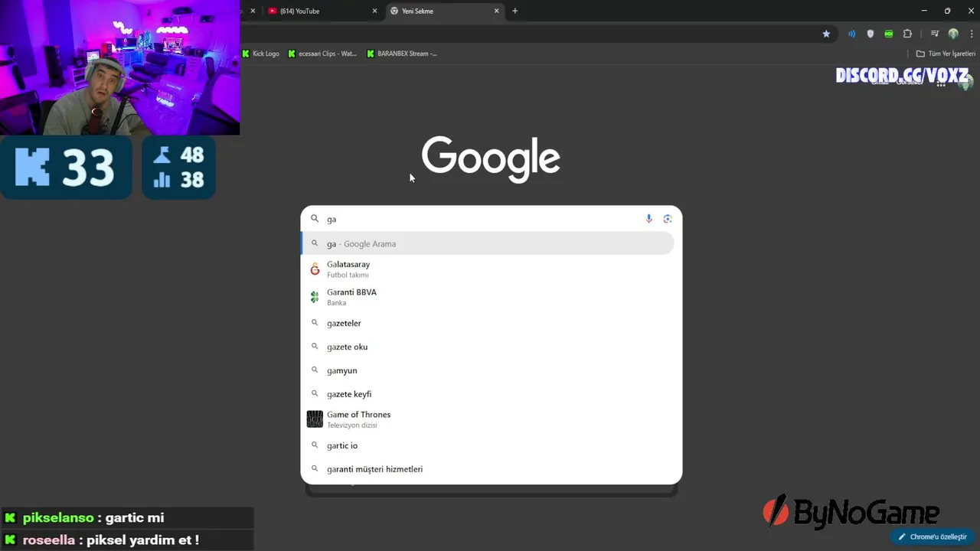Choose the Game of Thrones suggestion

tap(488, 419)
